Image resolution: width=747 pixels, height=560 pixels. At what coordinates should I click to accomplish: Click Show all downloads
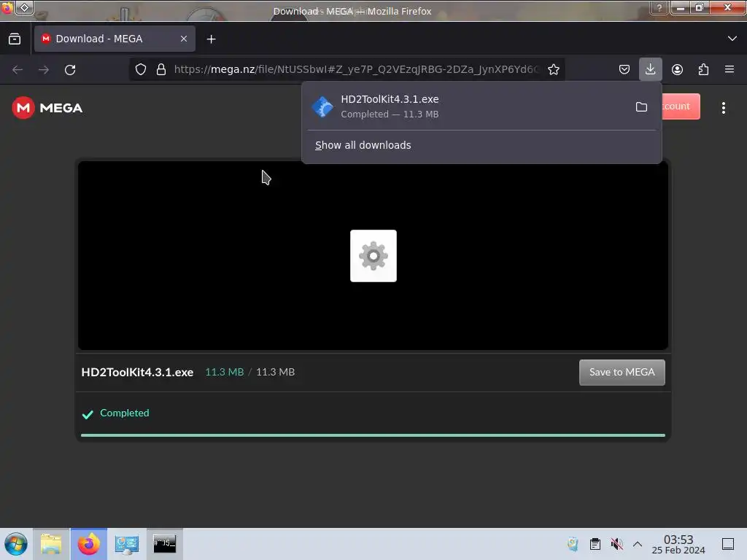(363, 145)
